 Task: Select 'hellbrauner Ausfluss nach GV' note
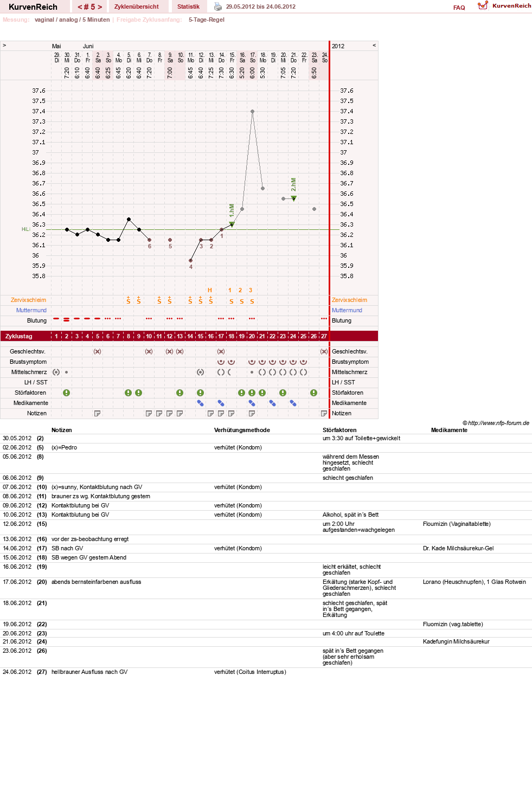(x=89, y=672)
